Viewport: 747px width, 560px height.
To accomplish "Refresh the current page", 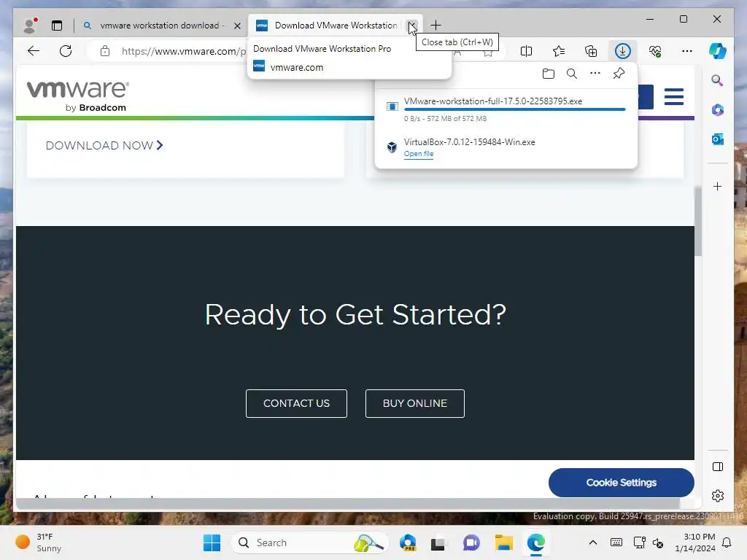I will click(x=66, y=51).
